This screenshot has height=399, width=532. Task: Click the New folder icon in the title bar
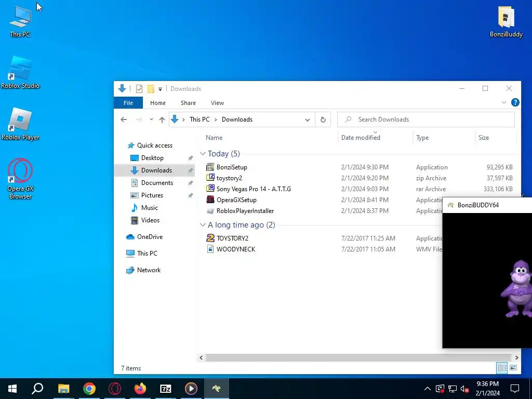coord(151,89)
